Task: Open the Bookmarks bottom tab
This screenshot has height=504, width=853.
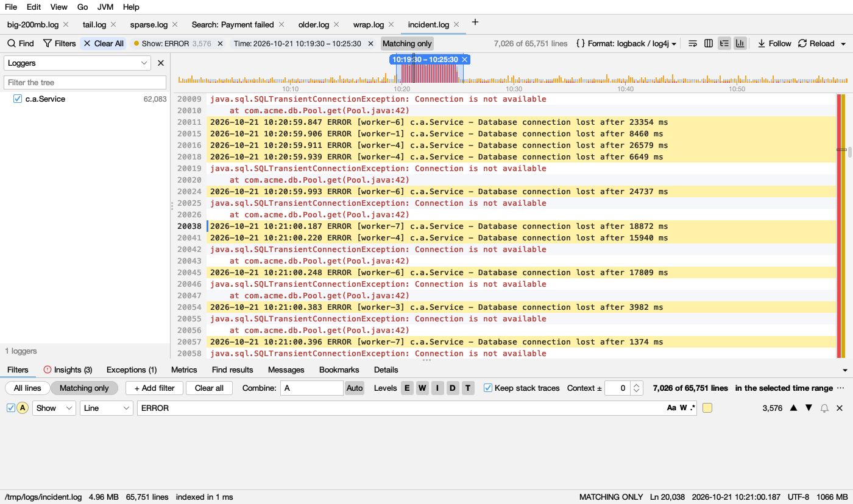Action: 339,369
